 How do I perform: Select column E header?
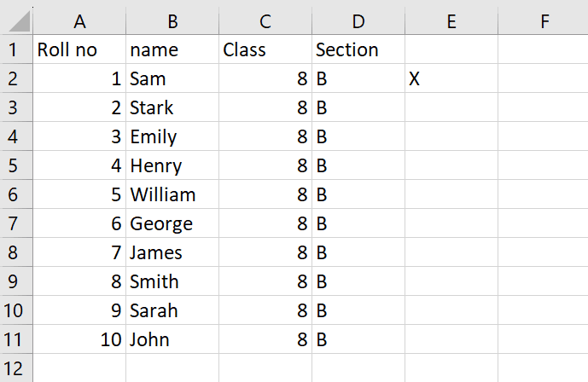pyautogui.click(x=451, y=21)
